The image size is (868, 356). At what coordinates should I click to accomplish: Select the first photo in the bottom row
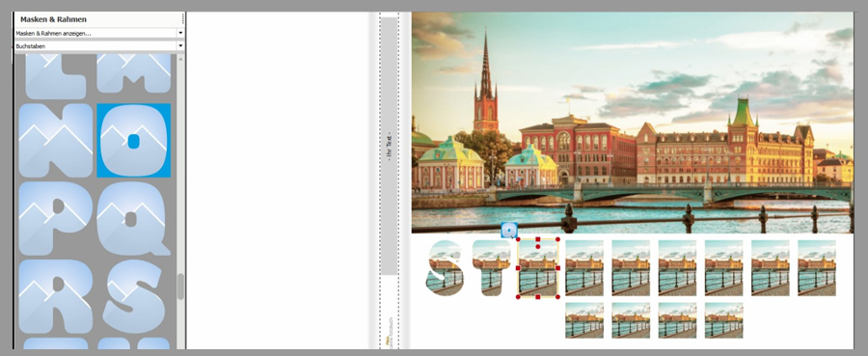tap(584, 320)
